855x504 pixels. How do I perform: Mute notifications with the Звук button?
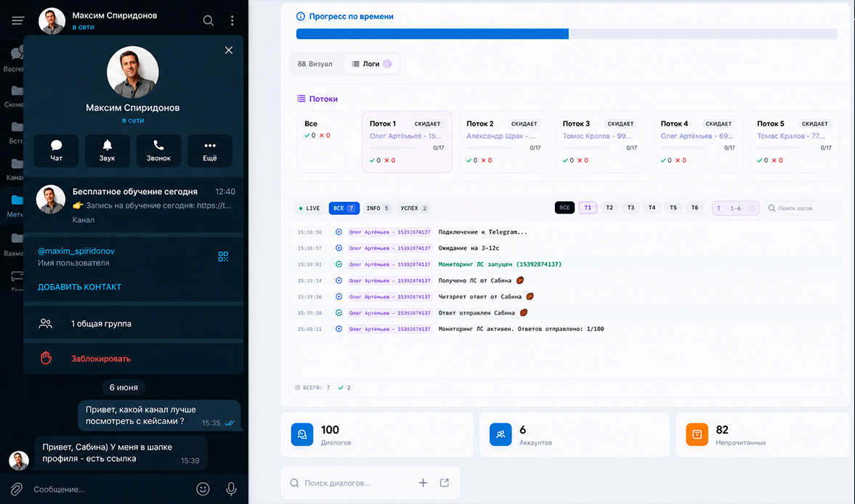tap(108, 151)
